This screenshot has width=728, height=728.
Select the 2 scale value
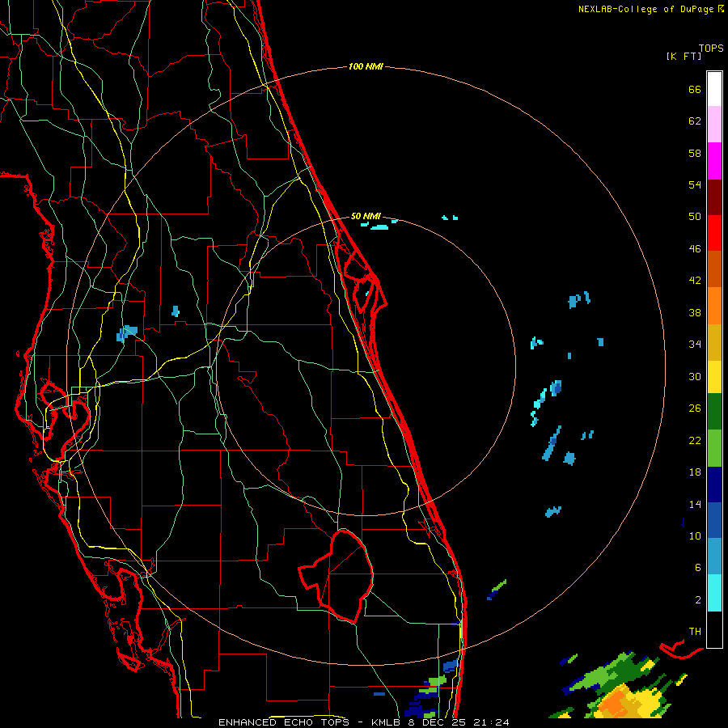pyautogui.click(x=698, y=600)
